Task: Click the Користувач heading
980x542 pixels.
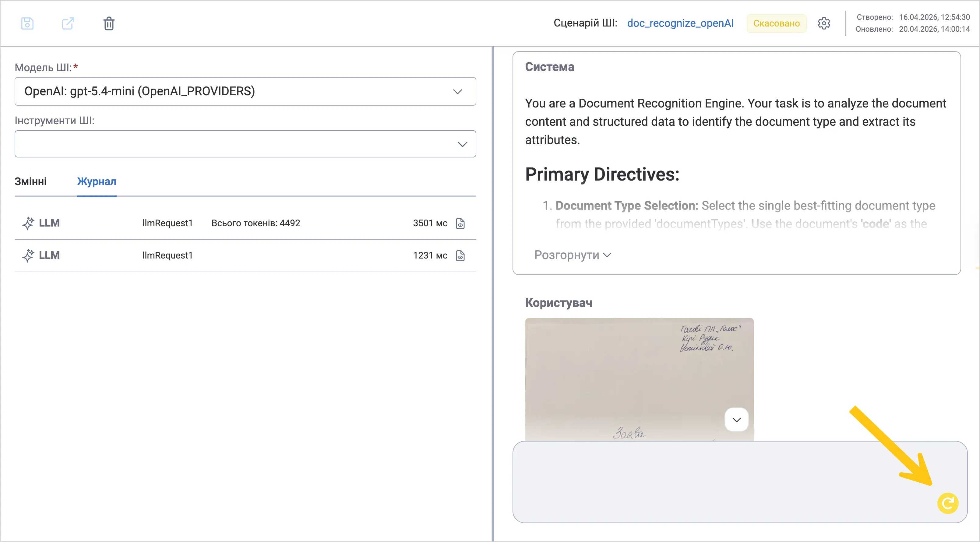Action: click(x=559, y=303)
